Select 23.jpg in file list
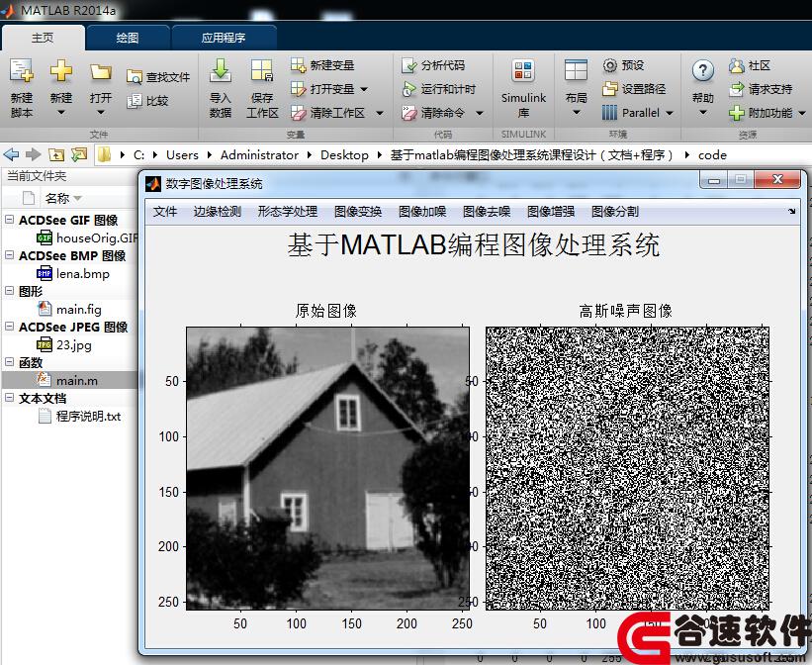The width and height of the screenshot is (812, 665). click(x=64, y=345)
